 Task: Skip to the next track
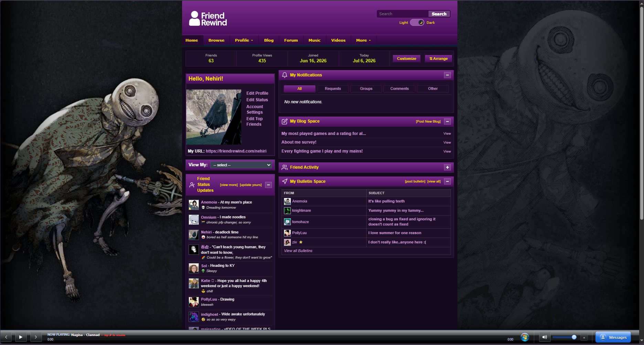click(x=36, y=337)
